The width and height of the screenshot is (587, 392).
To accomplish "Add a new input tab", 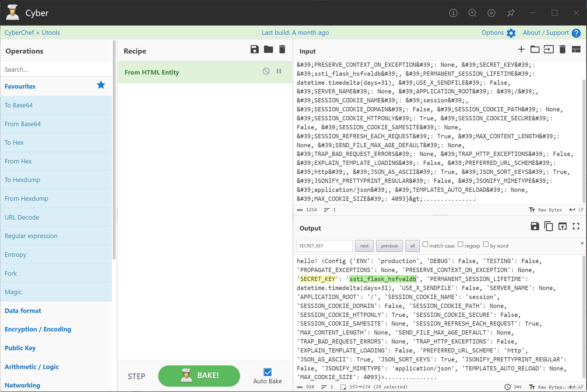I will (521, 49).
